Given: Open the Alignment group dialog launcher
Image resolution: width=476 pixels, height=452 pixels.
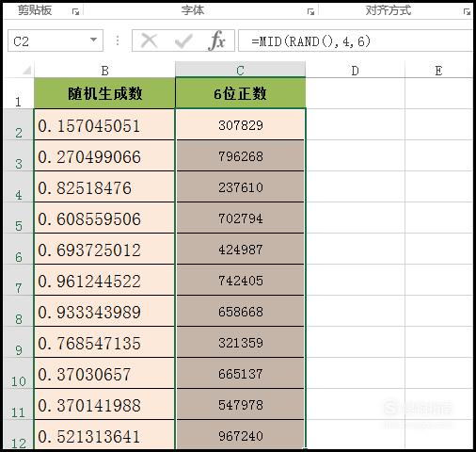Looking at the screenshot, I should tap(467, 12).
